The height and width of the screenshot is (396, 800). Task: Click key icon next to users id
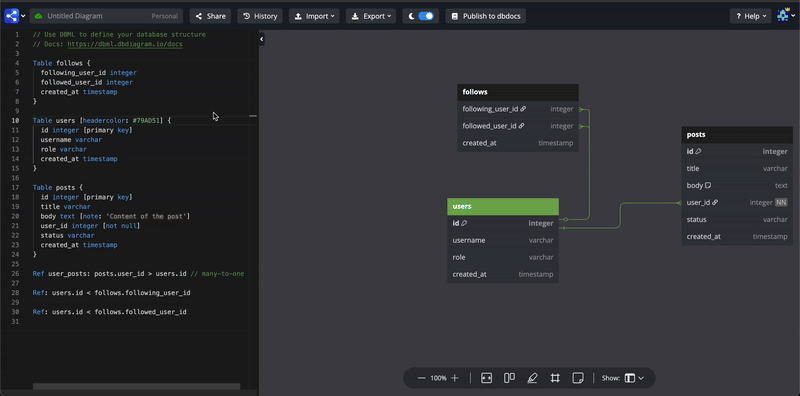pos(464,223)
